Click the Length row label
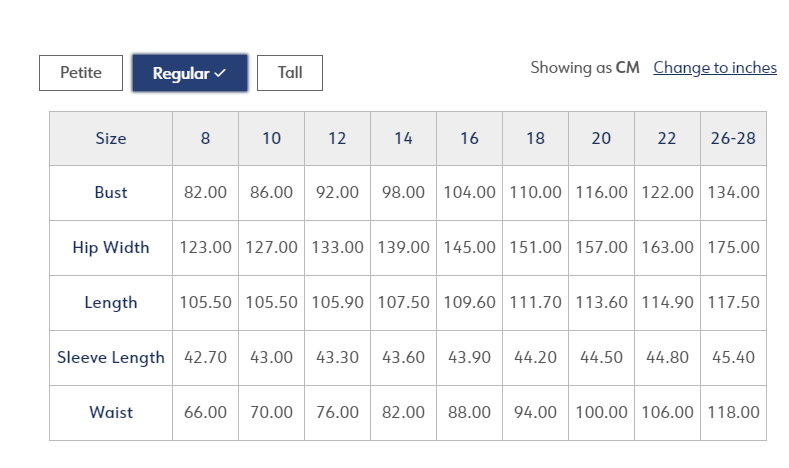 pyautogui.click(x=111, y=302)
